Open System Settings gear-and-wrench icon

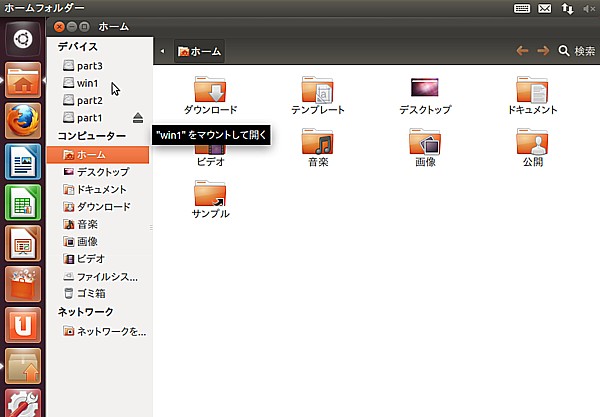[23, 403]
